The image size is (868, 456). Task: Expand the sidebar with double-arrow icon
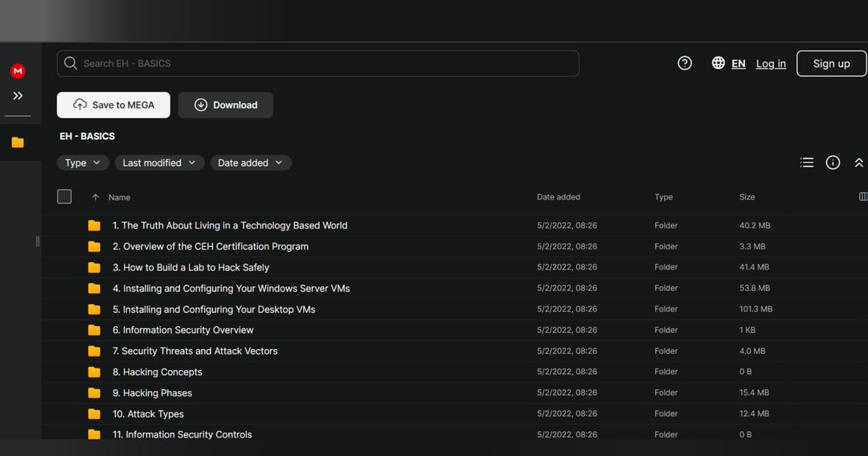coord(18,96)
